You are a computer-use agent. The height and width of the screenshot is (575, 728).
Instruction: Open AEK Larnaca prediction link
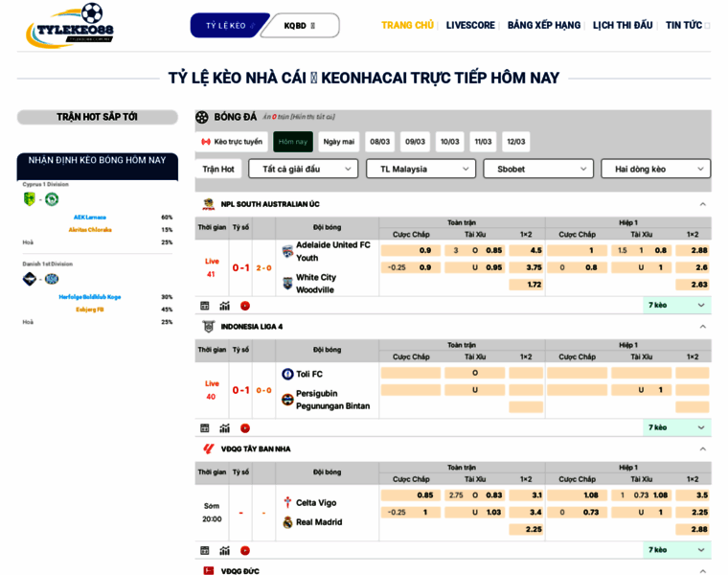point(90,218)
